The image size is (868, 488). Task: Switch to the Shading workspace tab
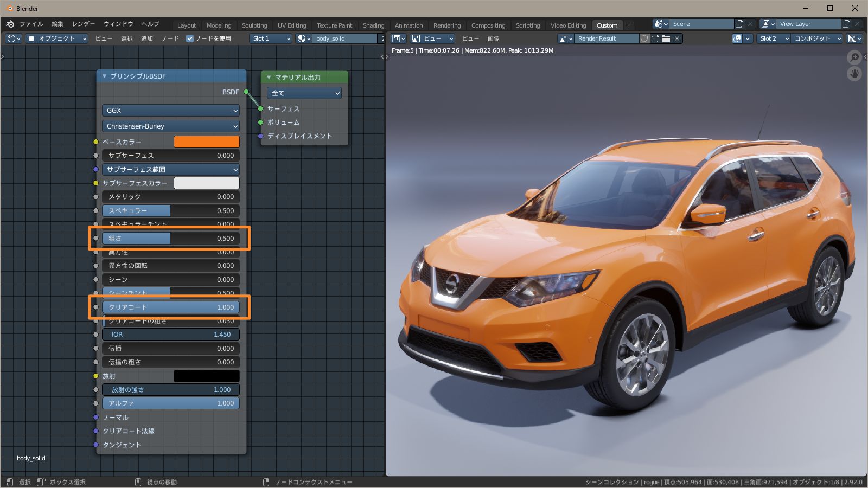373,25
